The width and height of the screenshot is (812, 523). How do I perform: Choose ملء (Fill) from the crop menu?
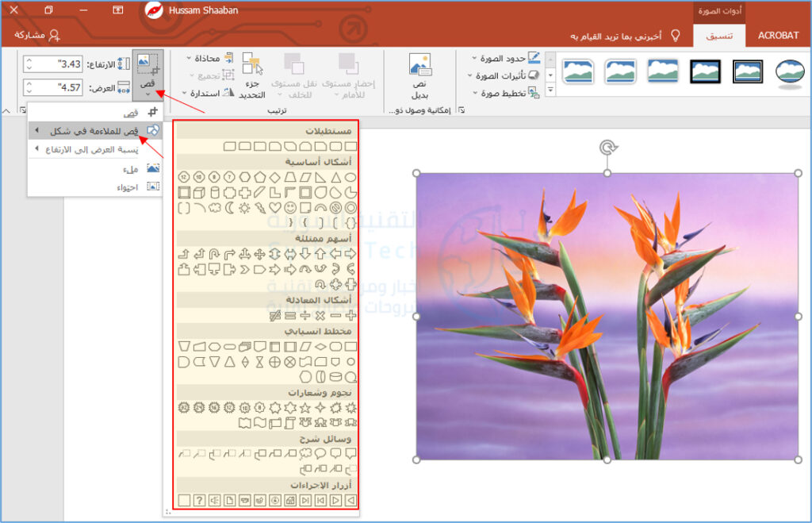tap(95, 169)
